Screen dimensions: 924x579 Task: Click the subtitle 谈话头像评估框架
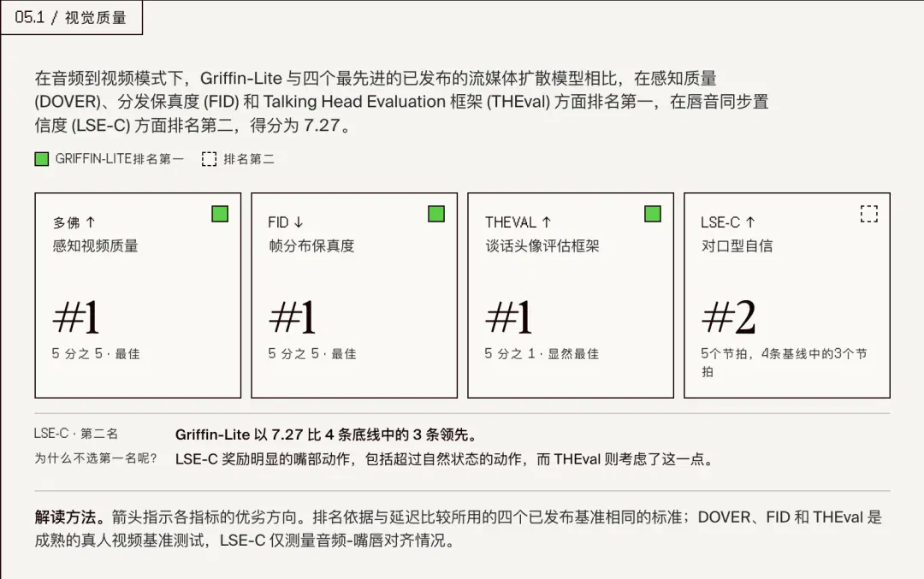[x=542, y=245]
